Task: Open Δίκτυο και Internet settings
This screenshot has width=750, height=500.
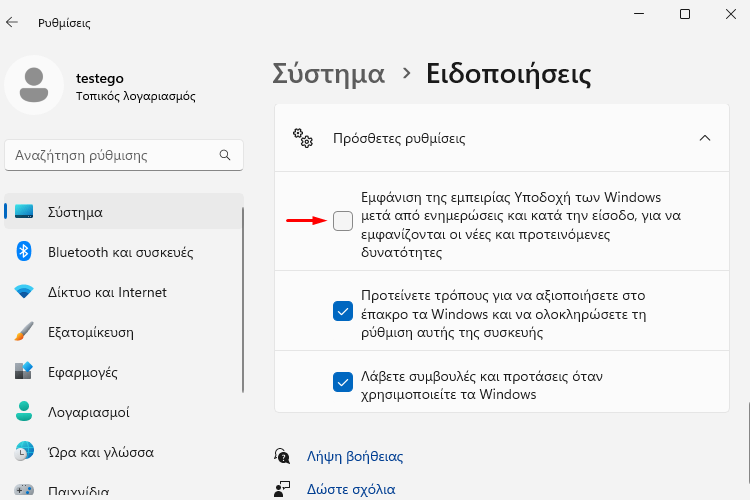Action: [x=124, y=291]
